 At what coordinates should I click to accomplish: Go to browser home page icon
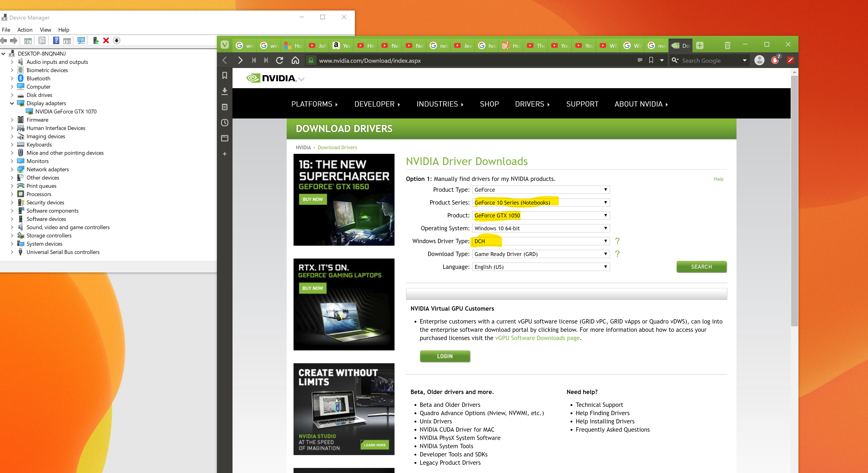click(x=295, y=60)
